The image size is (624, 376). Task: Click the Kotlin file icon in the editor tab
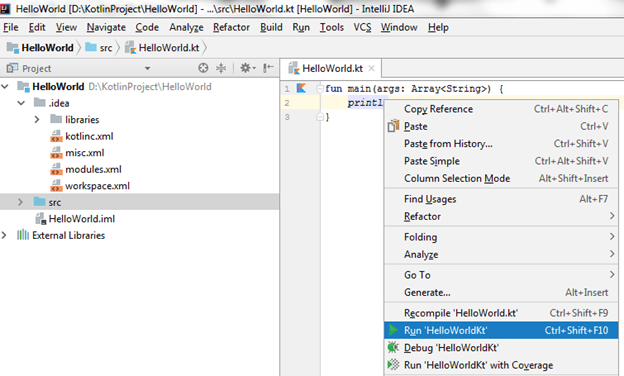294,68
